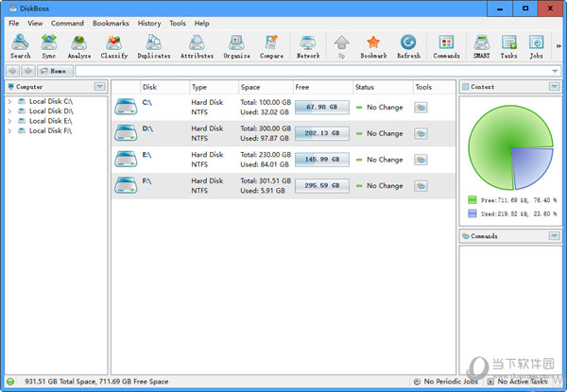Click the address path input field

313,71
